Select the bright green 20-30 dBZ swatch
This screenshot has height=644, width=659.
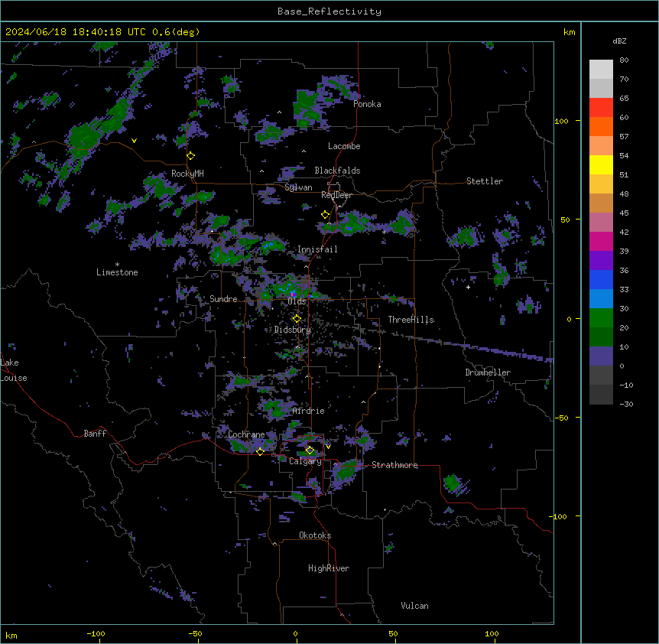pyautogui.click(x=601, y=318)
